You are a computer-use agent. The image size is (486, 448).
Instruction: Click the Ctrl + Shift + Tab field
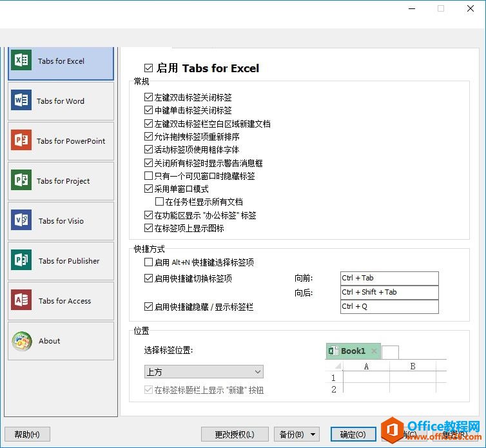click(x=389, y=293)
